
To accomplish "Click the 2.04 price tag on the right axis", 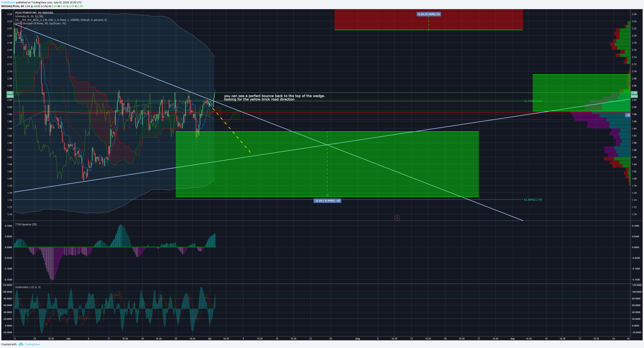I will tap(634, 93).
